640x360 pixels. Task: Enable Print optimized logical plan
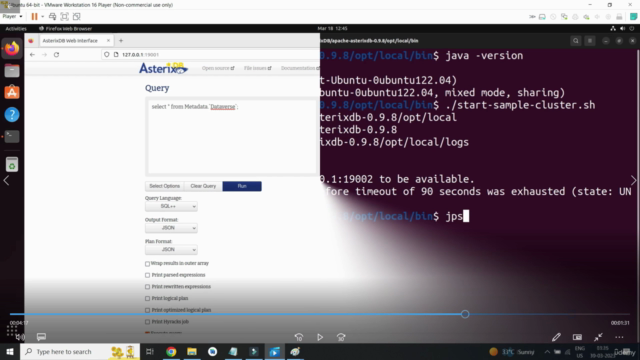click(x=147, y=310)
